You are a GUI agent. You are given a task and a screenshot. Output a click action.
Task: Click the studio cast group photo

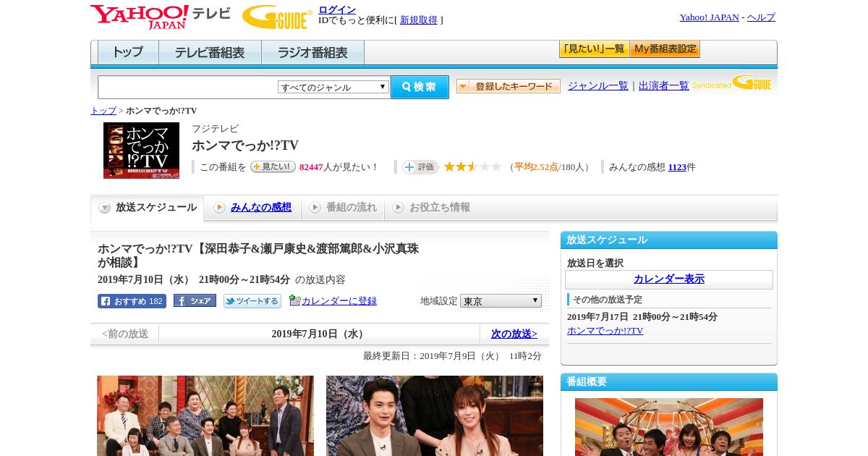[205, 415]
